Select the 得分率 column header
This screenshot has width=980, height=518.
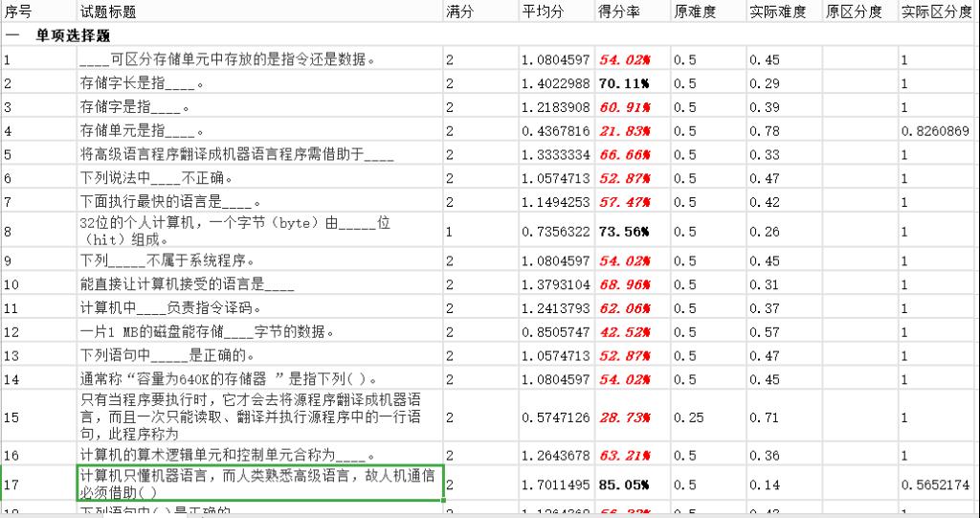pyautogui.click(x=619, y=11)
